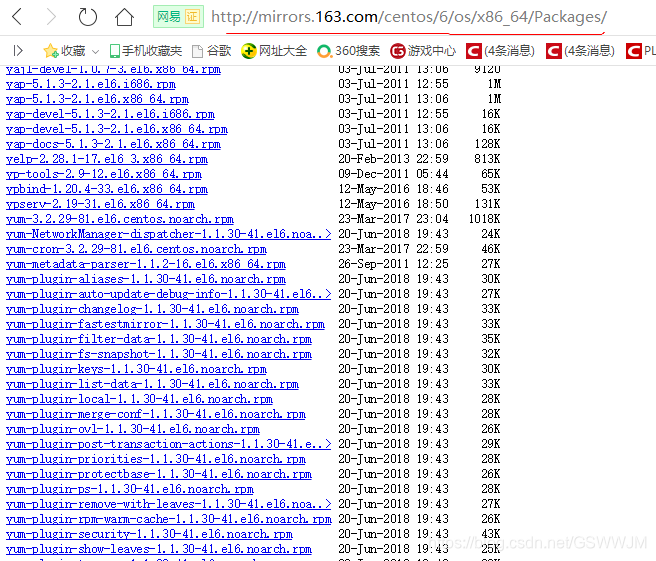
Task: Open yap-devel-5.1.3-2.1.el6.x86_64.rpm link
Action: pos(117,129)
